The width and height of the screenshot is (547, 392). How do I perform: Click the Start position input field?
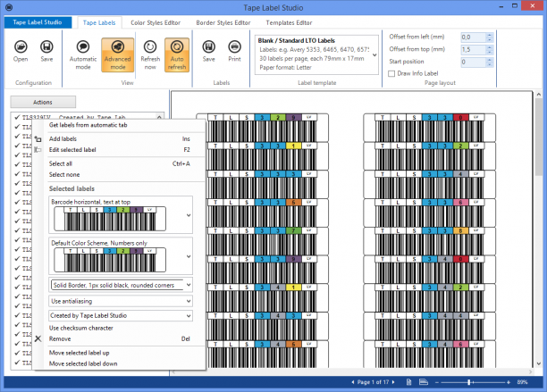point(474,62)
